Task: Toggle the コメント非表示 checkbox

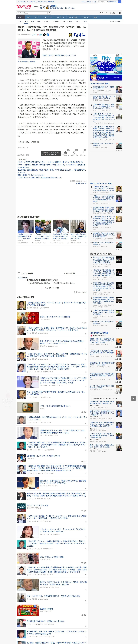Action: (x=75, y=292)
